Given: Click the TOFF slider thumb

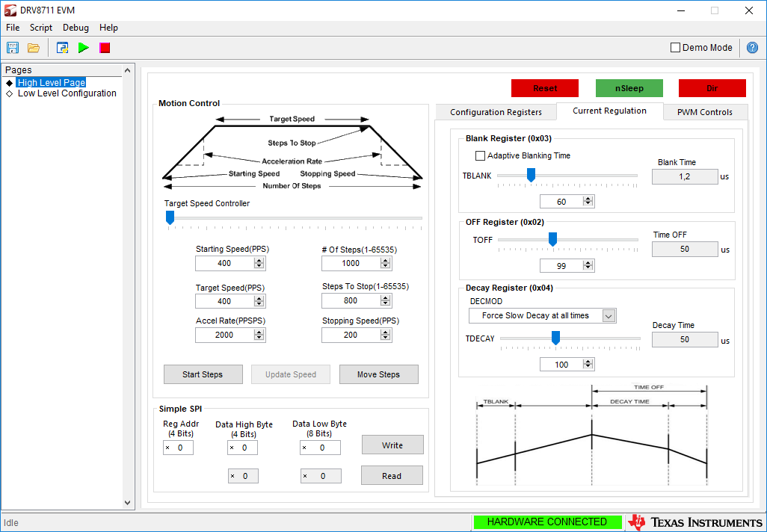Looking at the screenshot, I should (552, 239).
